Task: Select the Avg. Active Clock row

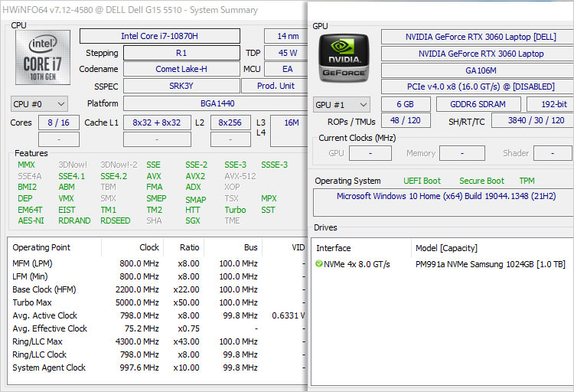Action: [158, 315]
